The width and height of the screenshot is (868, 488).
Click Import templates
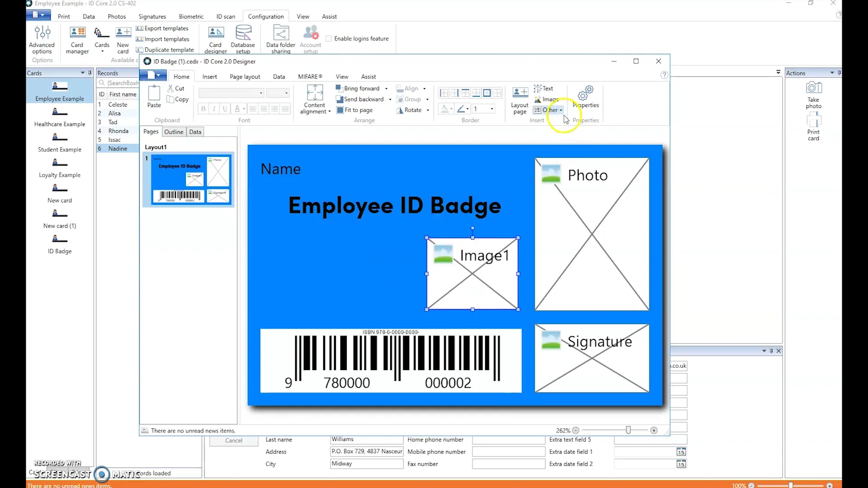click(x=162, y=39)
